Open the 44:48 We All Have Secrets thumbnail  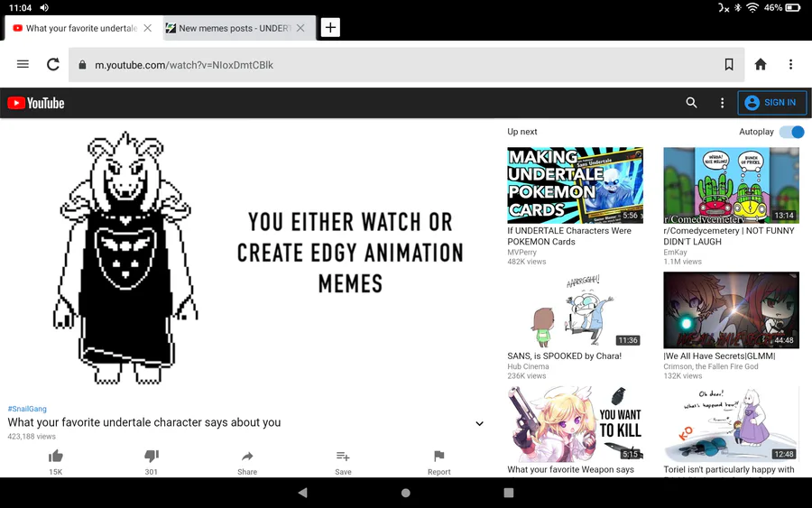pyautogui.click(x=731, y=310)
